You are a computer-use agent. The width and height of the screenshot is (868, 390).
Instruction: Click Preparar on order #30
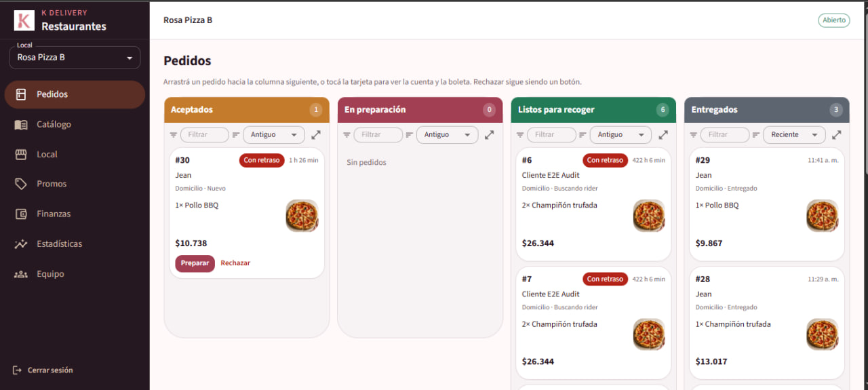click(x=195, y=263)
